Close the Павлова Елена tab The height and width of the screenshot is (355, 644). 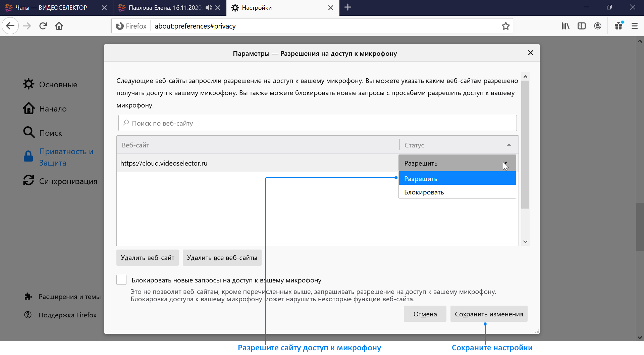218,8
